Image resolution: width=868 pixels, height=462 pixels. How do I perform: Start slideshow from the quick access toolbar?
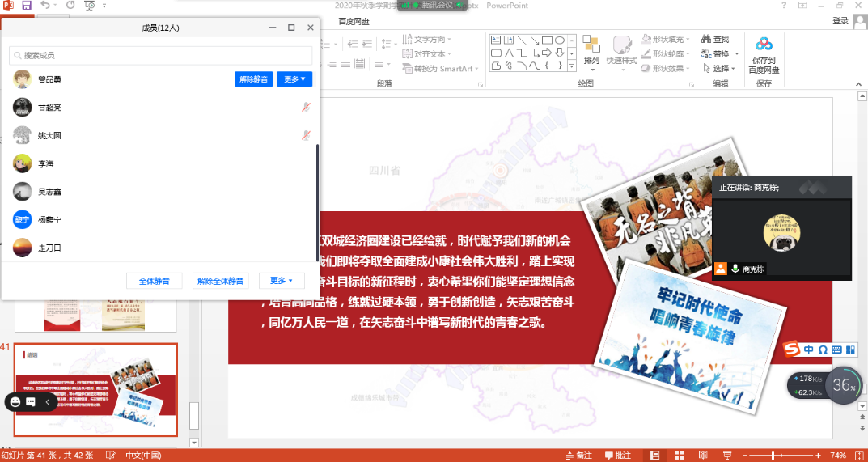tap(89, 6)
